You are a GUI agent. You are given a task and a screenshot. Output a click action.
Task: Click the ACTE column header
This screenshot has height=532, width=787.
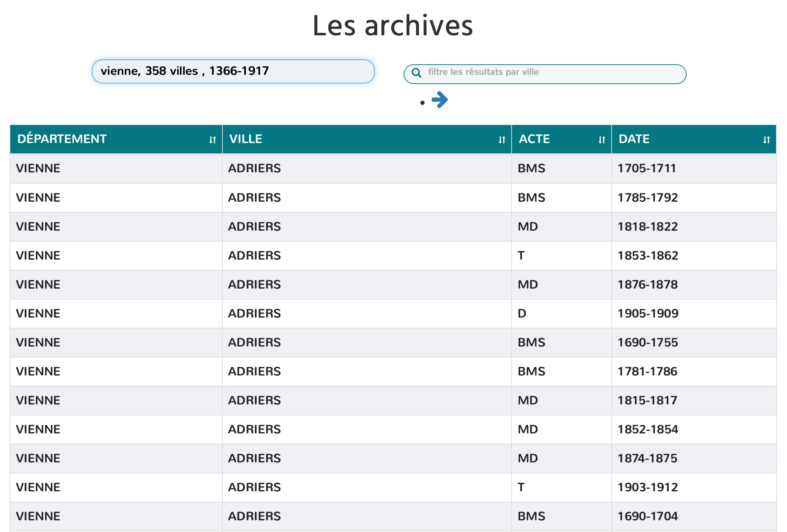point(561,139)
